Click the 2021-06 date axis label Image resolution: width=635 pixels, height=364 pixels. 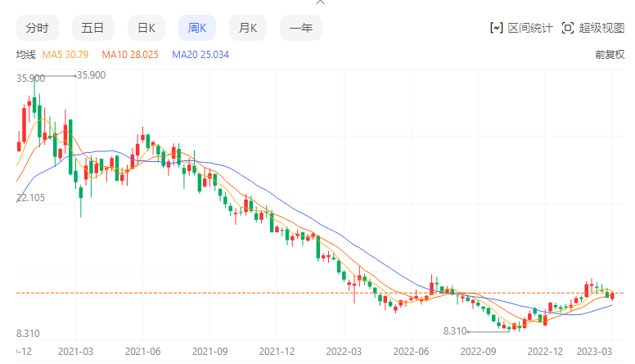pyautogui.click(x=142, y=352)
